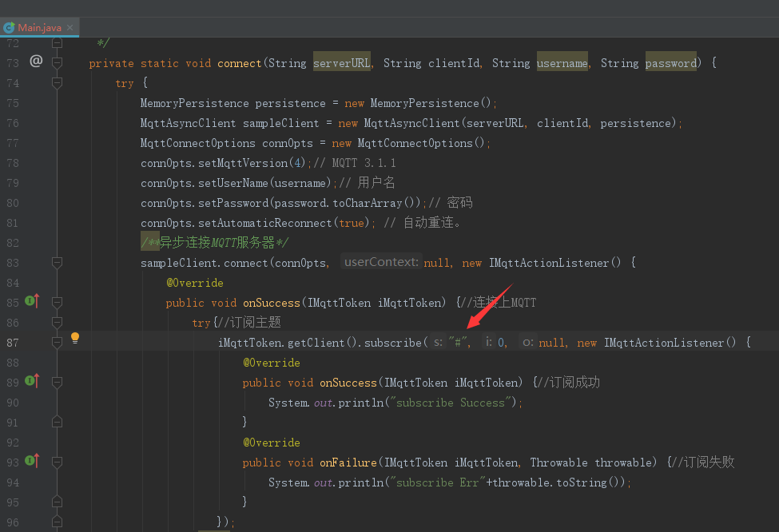Collapse the onFailure method fold at line 93
779x532 pixels.
point(58,463)
